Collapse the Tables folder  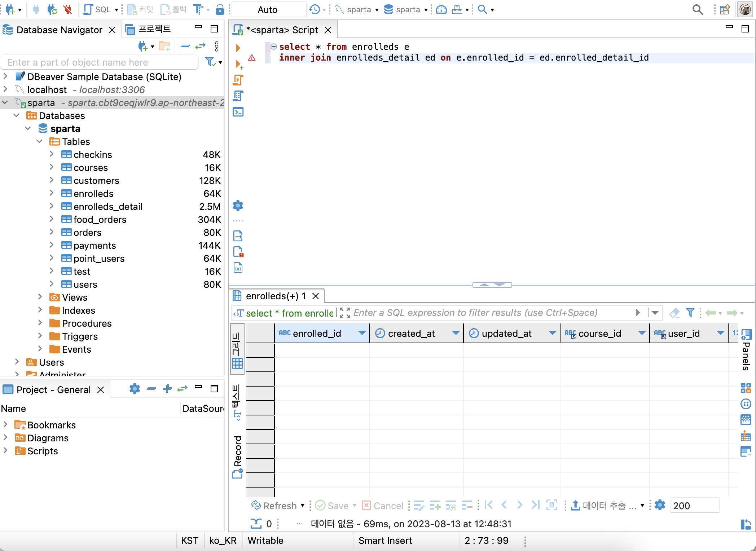click(x=40, y=141)
